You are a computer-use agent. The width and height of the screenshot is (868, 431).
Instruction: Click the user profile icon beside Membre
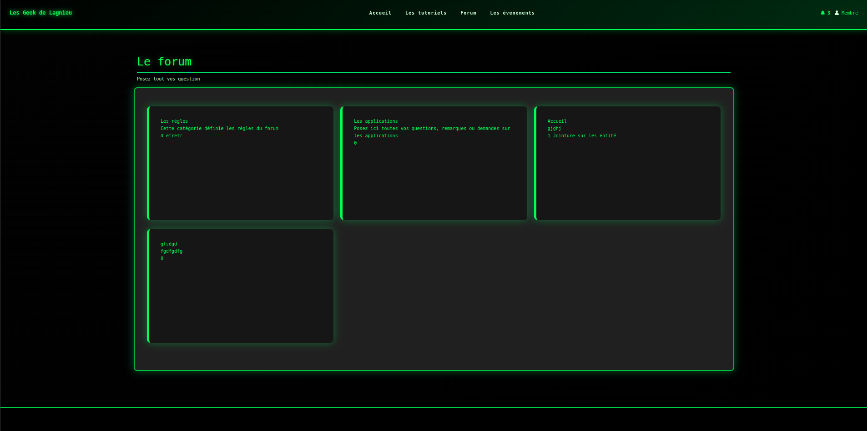tap(837, 13)
